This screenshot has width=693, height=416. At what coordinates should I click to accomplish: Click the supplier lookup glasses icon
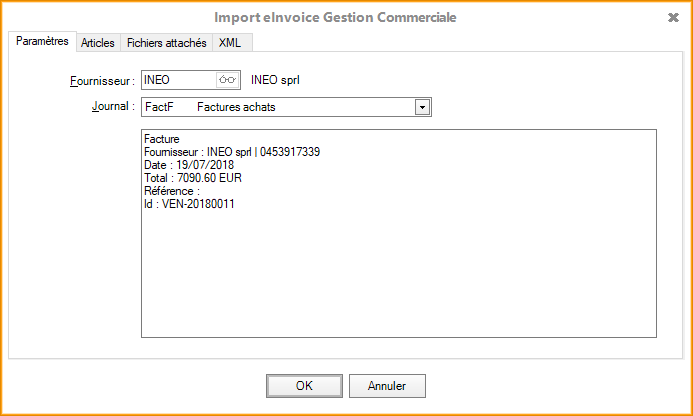[229, 80]
